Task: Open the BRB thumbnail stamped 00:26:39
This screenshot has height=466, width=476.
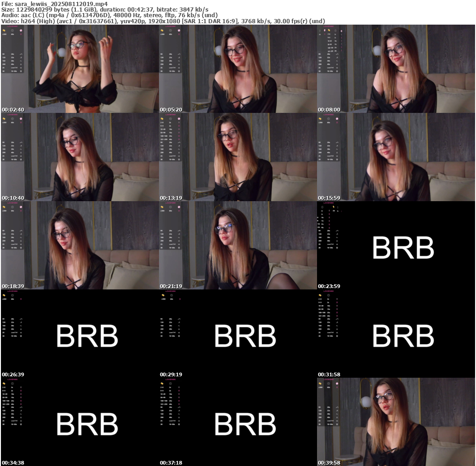Action: (80, 334)
